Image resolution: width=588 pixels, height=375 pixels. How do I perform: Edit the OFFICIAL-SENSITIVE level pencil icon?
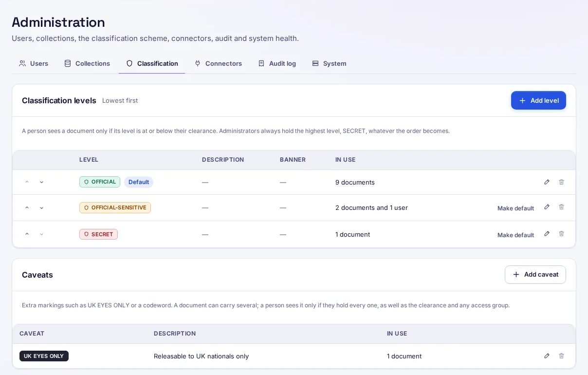(x=547, y=207)
